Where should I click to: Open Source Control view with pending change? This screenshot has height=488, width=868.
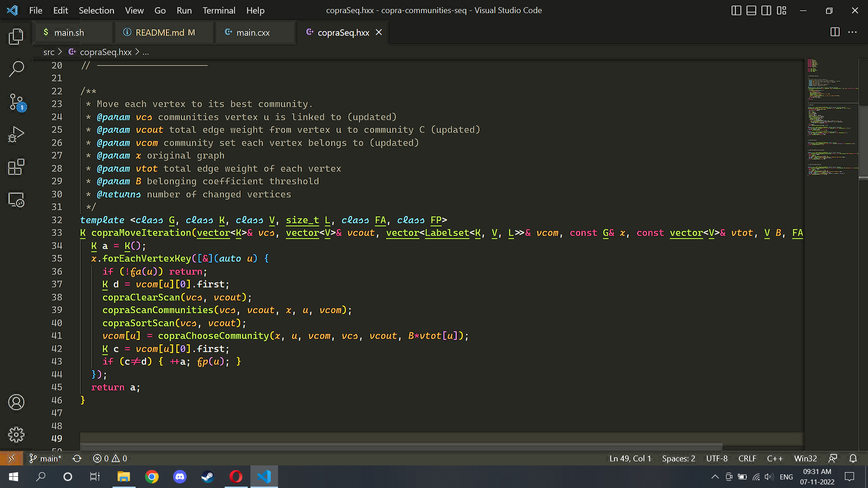[x=16, y=102]
